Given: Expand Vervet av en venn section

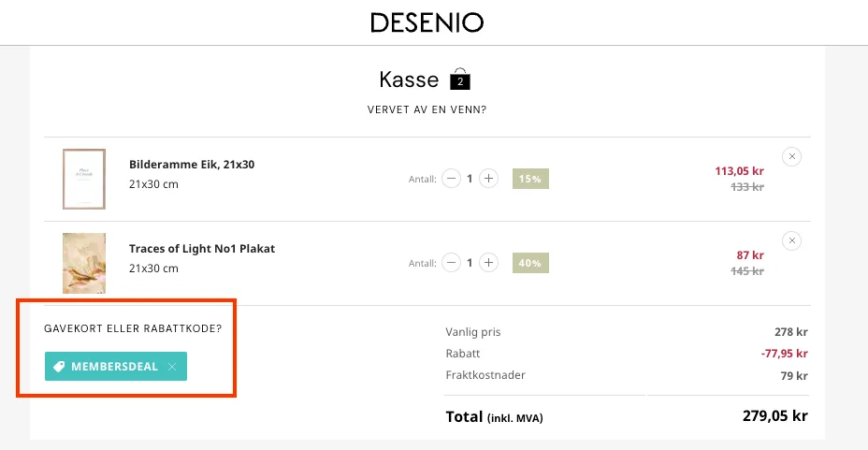Looking at the screenshot, I should pyautogui.click(x=427, y=109).
